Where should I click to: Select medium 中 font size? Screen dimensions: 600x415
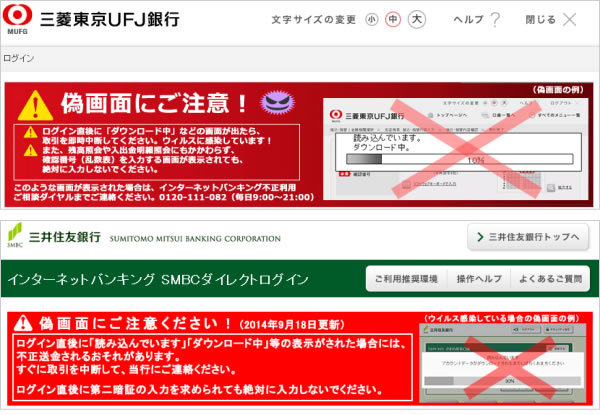pyautogui.click(x=393, y=19)
